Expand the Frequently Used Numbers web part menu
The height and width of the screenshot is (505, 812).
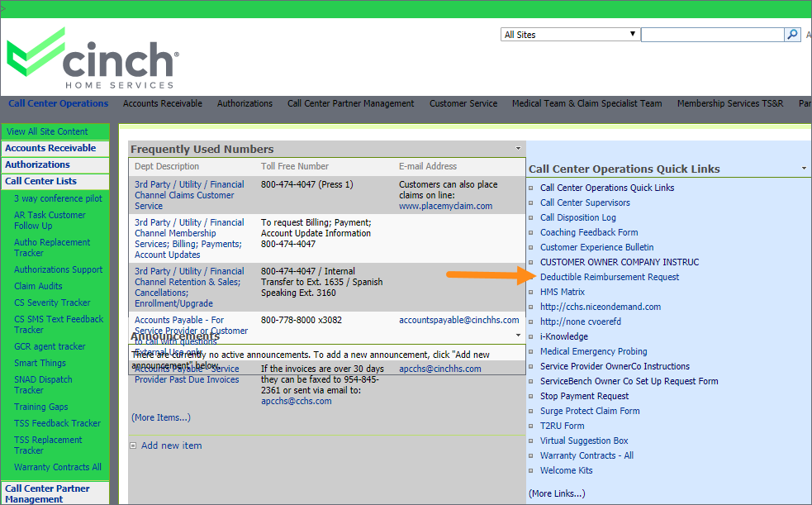click(519, 149)
